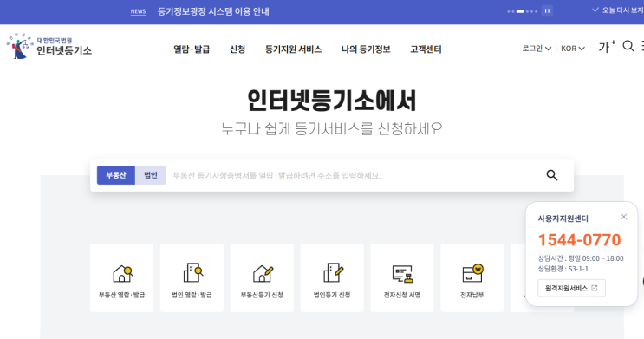The width and height of the screenshot is (644, 339).
Task: Close the 사용자지원센터 popup
Action: point(624,217)
